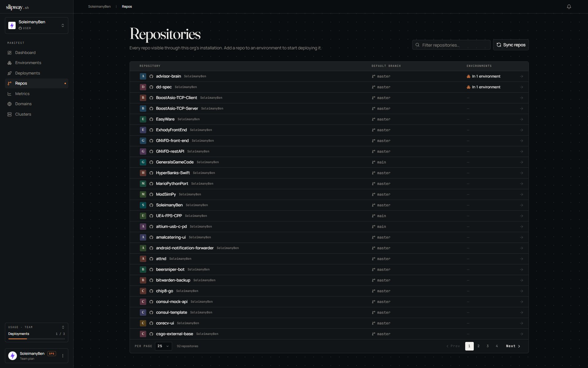Open the beersniper-bot repository

[x=170, y=270]
